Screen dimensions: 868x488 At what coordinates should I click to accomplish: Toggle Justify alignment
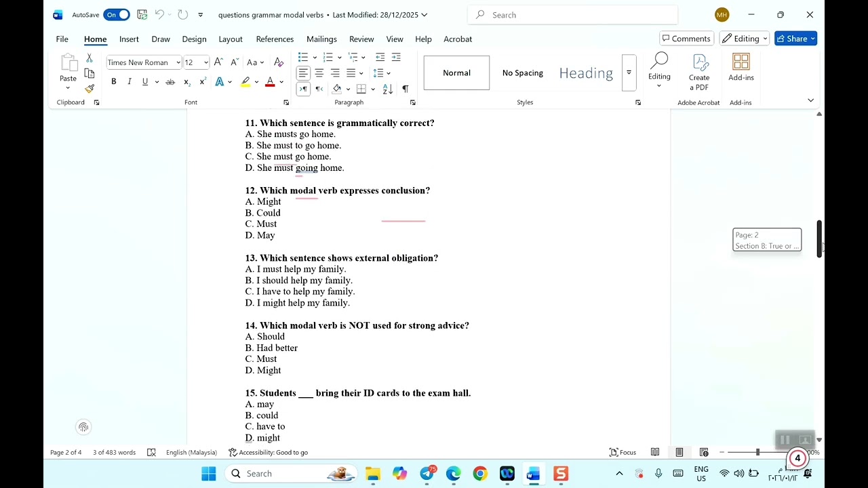(x=351, y=73)
